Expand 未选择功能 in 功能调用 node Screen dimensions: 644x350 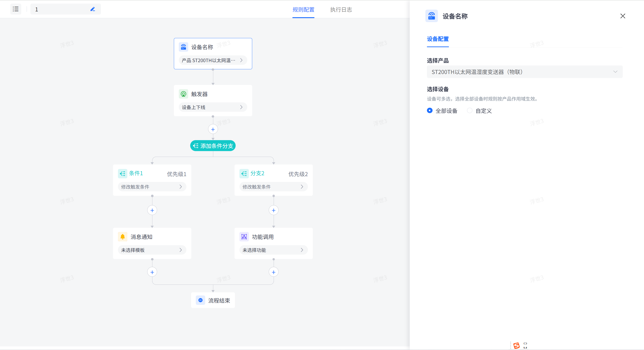[x=273, y=250]
